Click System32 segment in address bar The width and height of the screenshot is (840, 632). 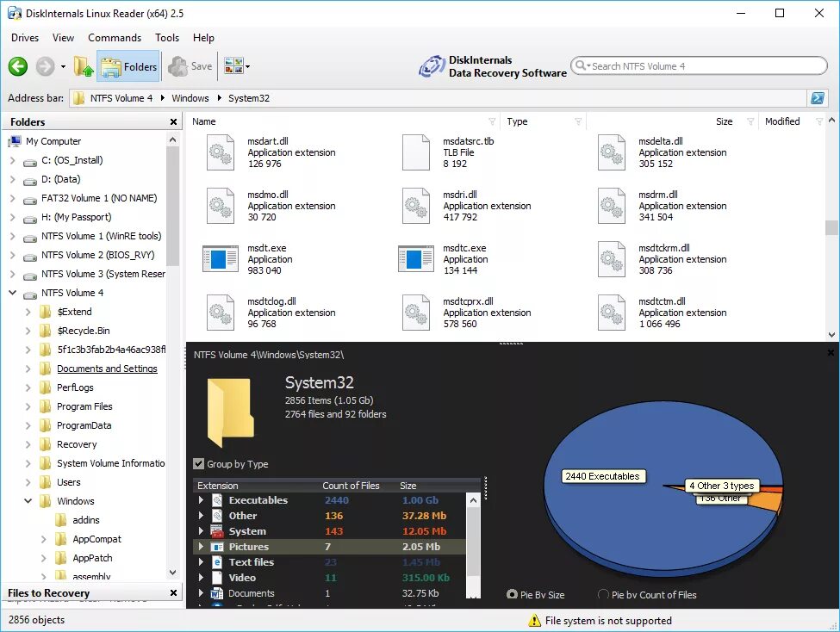(x=249, y=98)
